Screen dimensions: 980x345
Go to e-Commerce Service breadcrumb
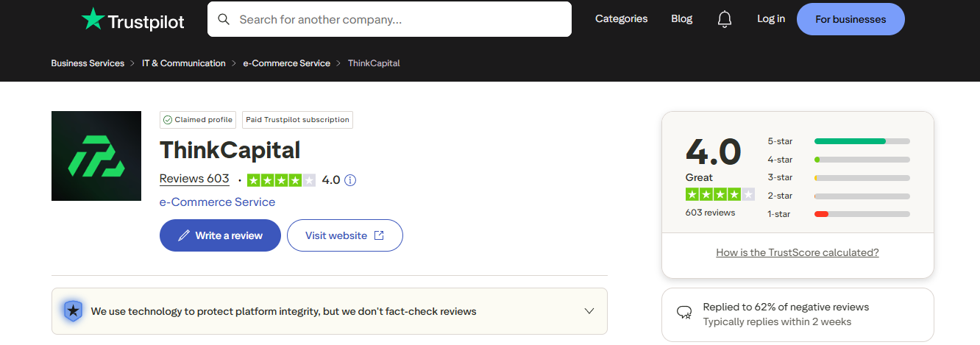click(x=287, y=63)
